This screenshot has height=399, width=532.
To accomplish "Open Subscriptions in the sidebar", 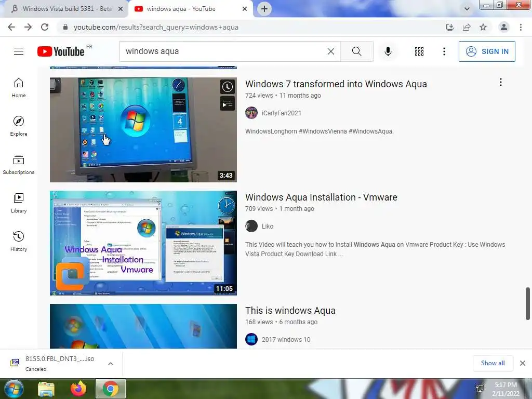I will (19, 165).
